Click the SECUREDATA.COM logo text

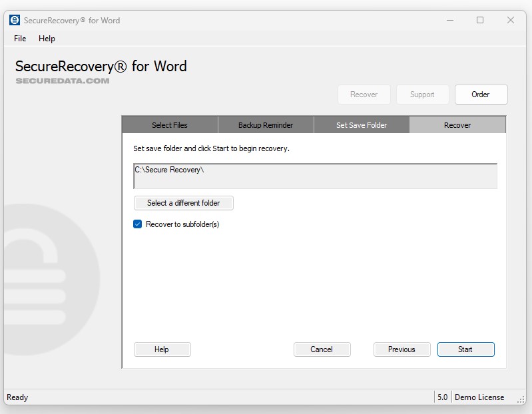click(x=63, y=81)
